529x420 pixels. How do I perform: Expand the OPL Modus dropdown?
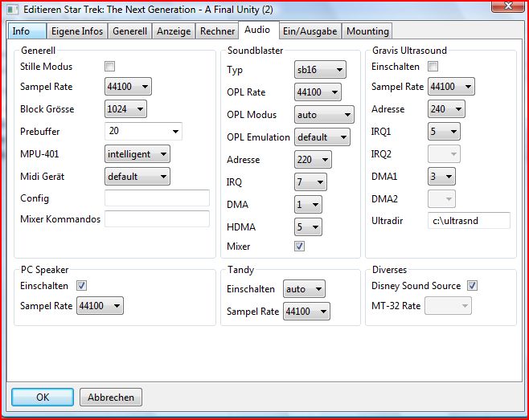point(324,115)
